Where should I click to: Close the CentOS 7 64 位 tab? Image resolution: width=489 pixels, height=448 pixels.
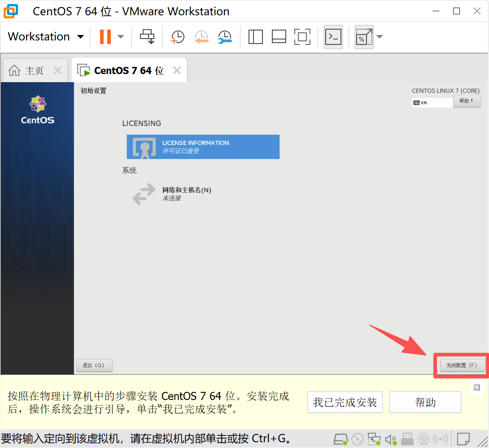pos(177,70)
